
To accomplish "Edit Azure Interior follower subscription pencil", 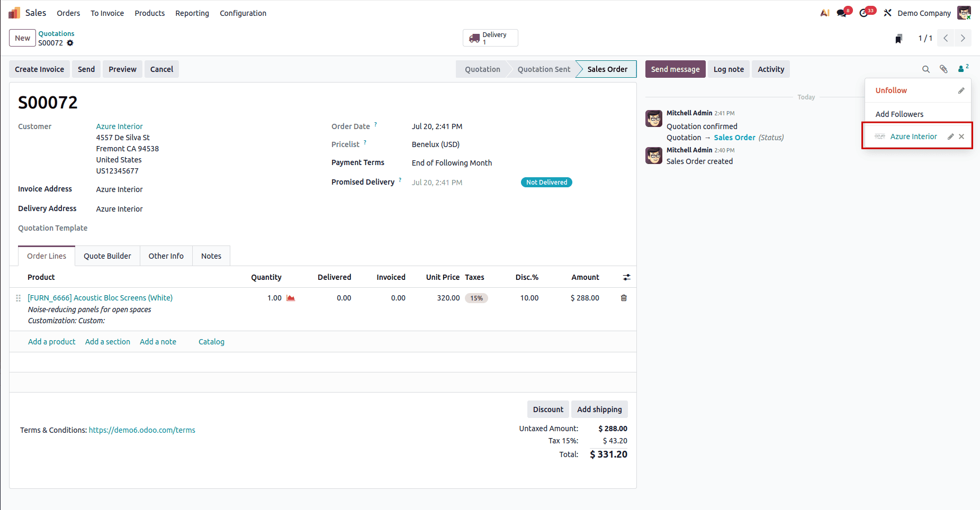I will 950,136.
